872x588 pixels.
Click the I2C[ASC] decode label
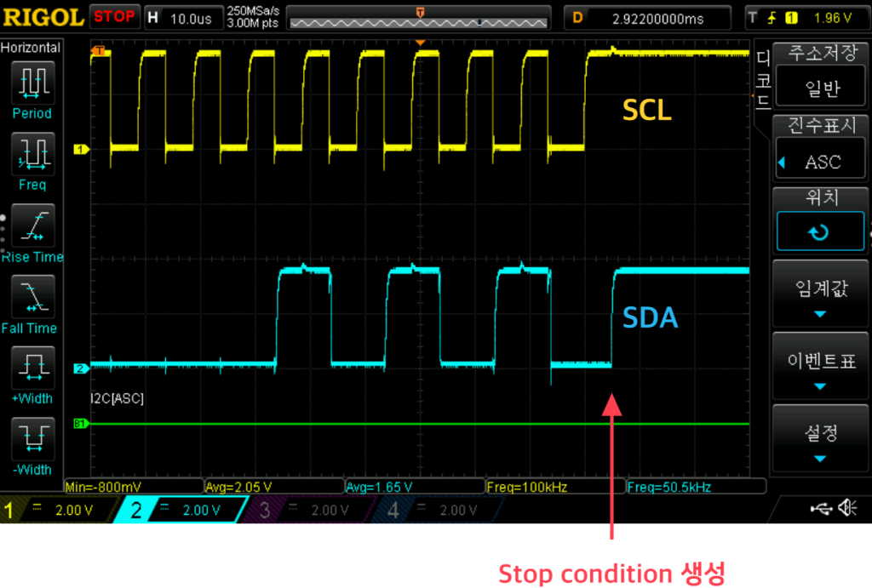[117, 398]
